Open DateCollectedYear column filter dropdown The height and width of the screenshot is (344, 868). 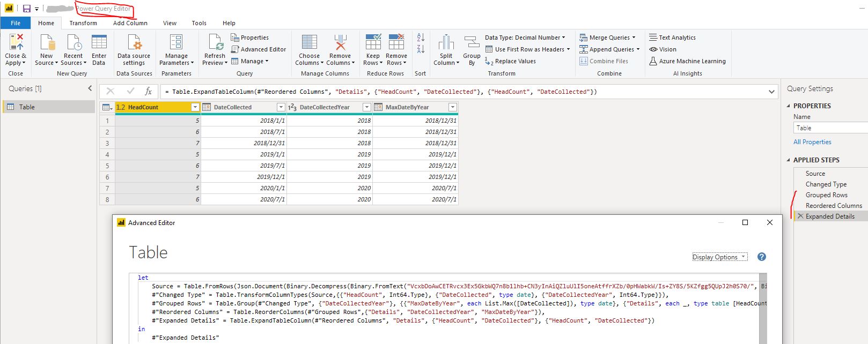click(367, 107)
